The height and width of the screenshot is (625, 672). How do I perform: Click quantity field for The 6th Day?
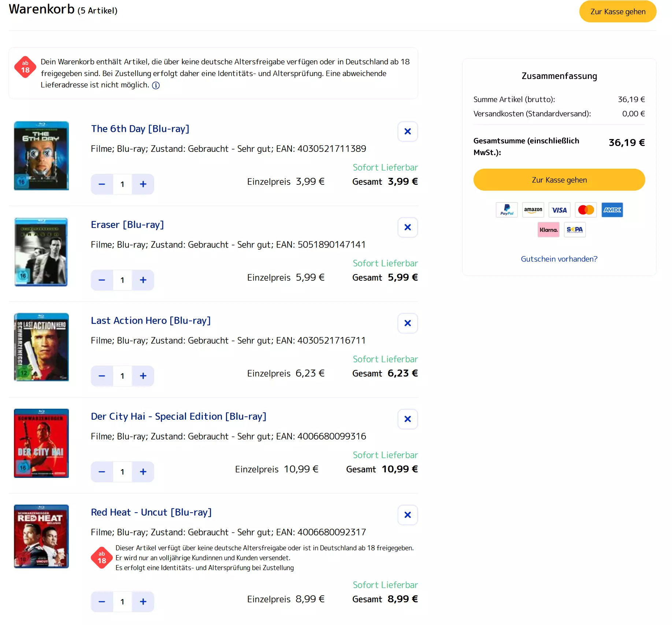[122, 184]
